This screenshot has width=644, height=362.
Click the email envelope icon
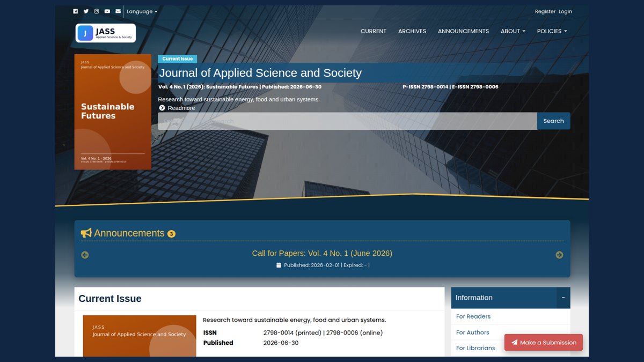[118, 11]
